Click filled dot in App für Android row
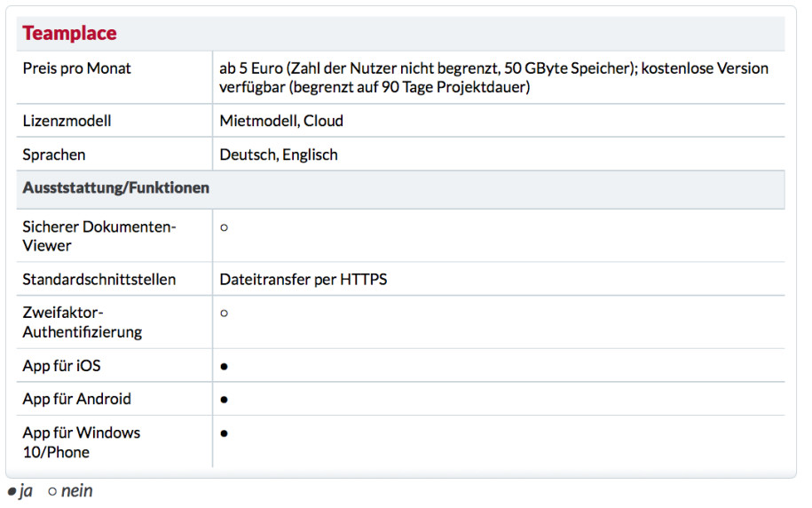This screenshot has width=812, height=508. coord(225,400)
